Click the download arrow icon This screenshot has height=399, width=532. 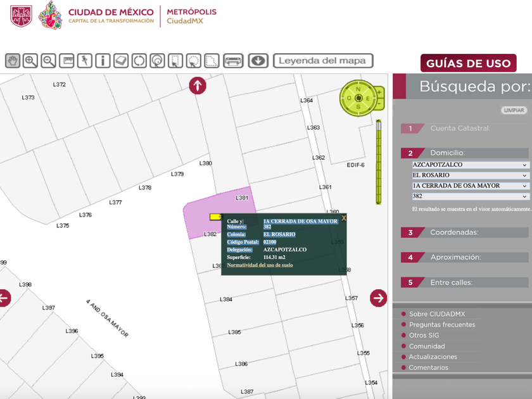[258, 61]
